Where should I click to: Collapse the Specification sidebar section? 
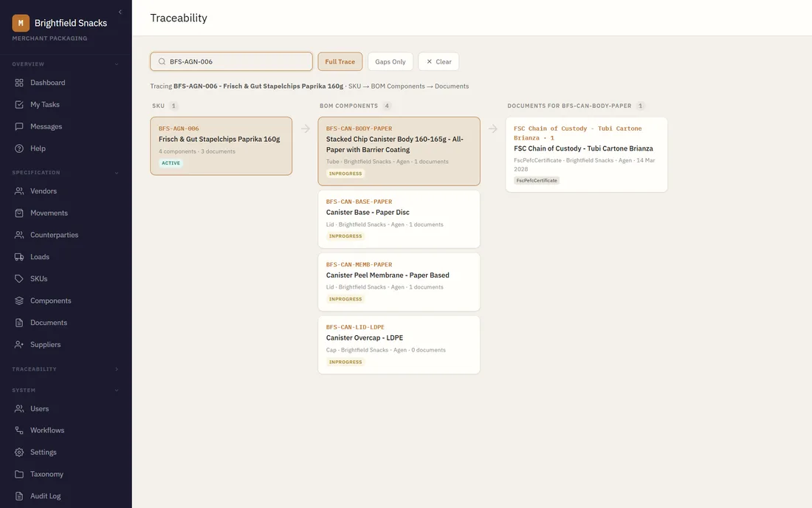(x=117, y=173)
